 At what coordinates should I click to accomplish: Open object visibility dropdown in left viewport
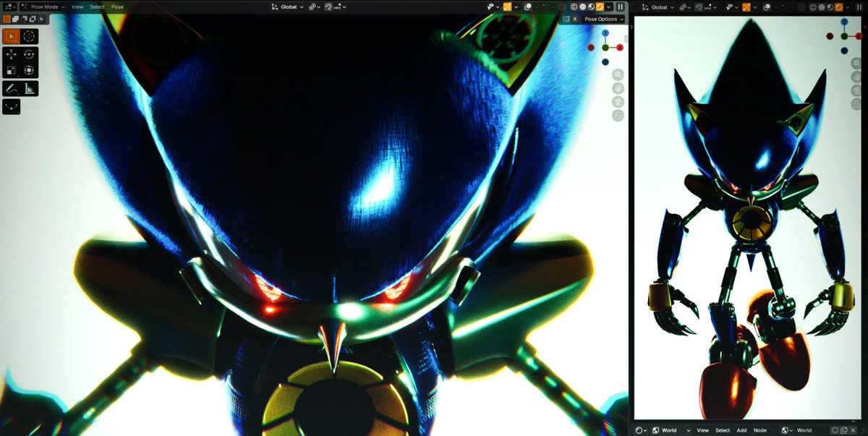tap(494, 7)
